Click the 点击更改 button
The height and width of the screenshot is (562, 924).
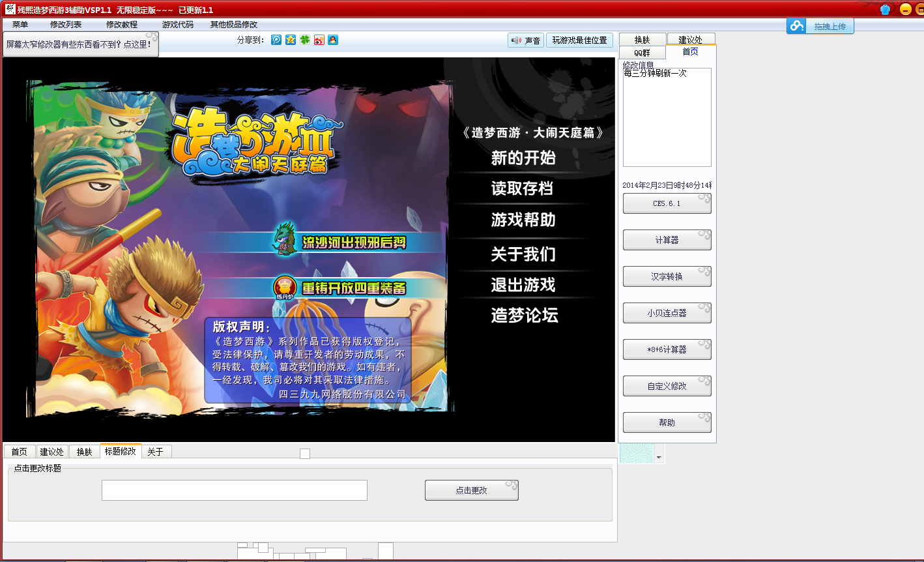(472, 490)
